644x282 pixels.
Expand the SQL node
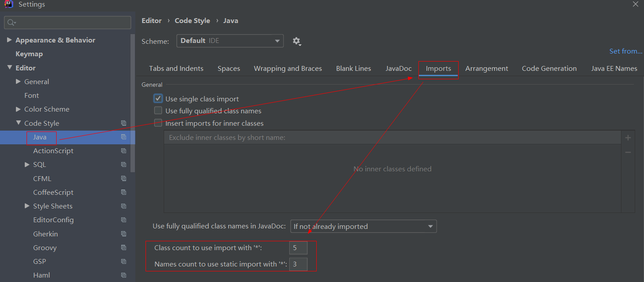27,164
